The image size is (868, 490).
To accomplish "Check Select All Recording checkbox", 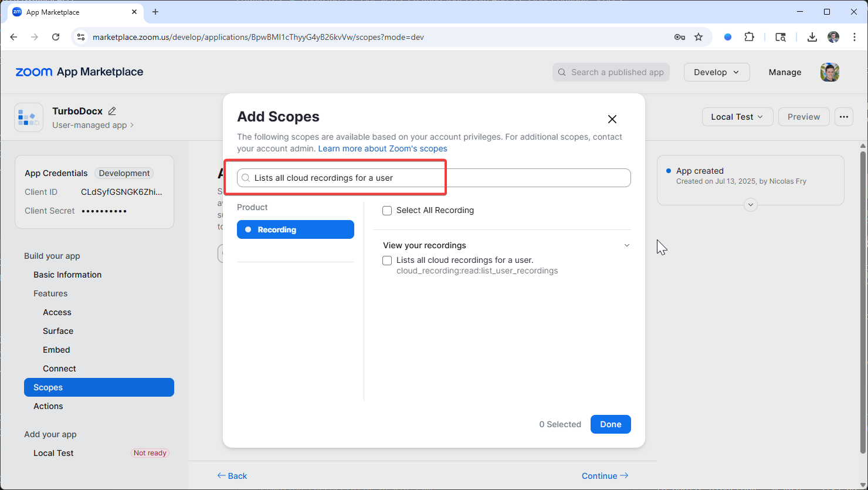I will click(x=387, y=211).
